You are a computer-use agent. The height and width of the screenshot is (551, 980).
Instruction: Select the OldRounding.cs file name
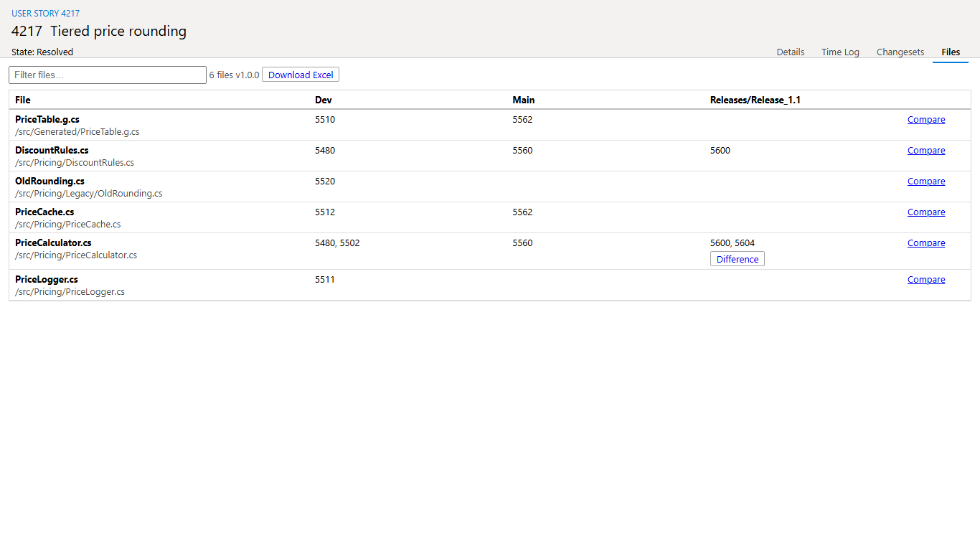tap(50, 182)
